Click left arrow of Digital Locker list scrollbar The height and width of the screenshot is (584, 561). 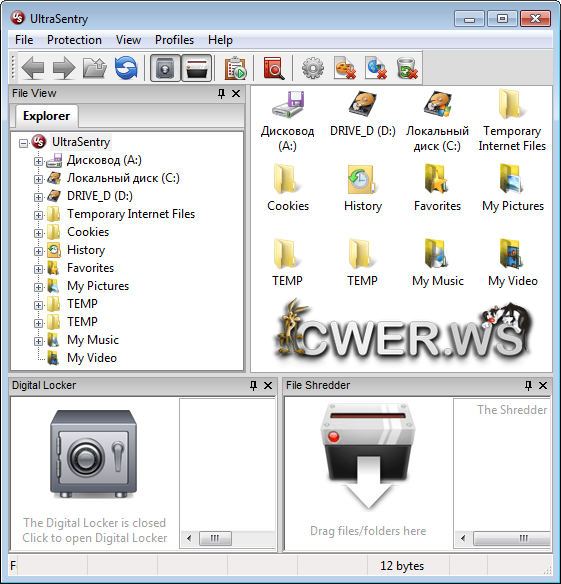pos(189,538)
